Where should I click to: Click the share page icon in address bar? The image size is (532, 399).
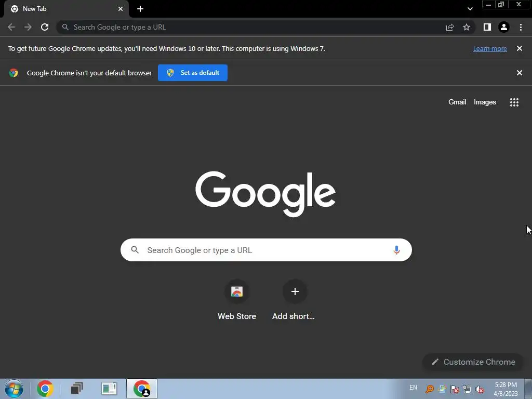450,27
